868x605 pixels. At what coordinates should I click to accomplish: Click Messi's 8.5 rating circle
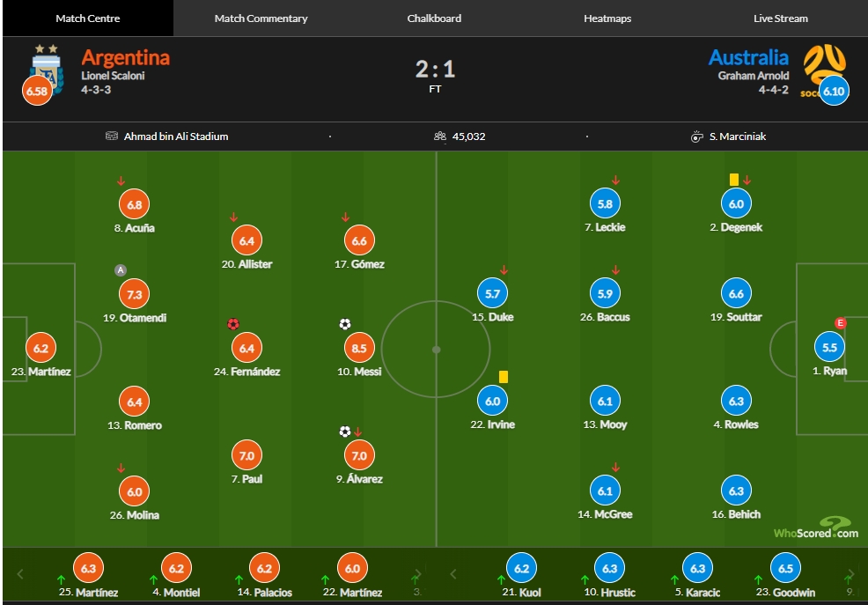359,348
